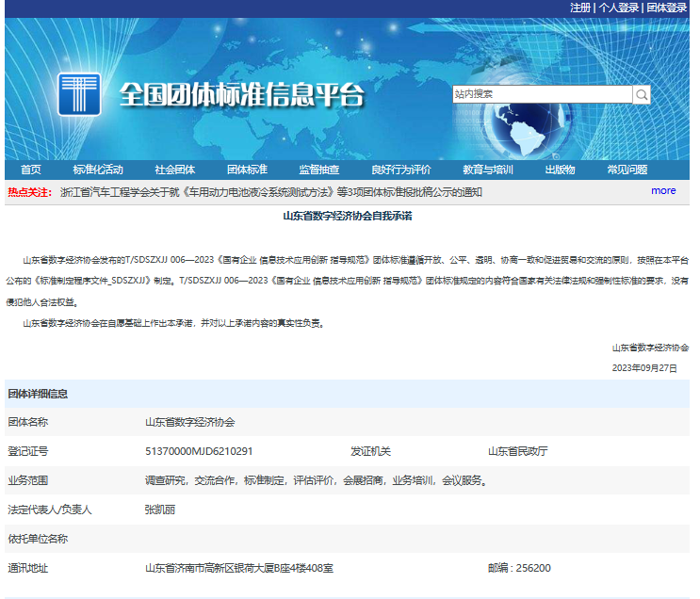This screenshot has height=599, width=700.
Task: Click the 团体名称 value 山东省数字经济协会
Action: pyautogui.click(x=190, y=422)
